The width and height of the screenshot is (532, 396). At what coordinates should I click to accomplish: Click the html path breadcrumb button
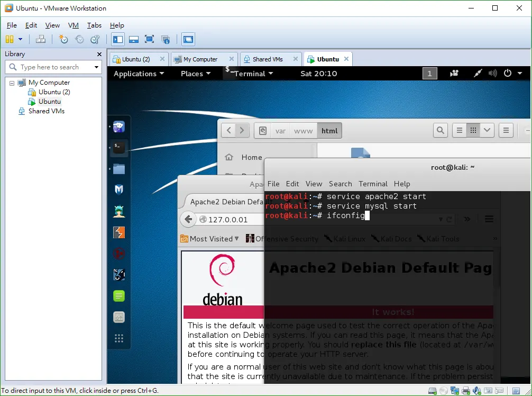coord(329,131)
